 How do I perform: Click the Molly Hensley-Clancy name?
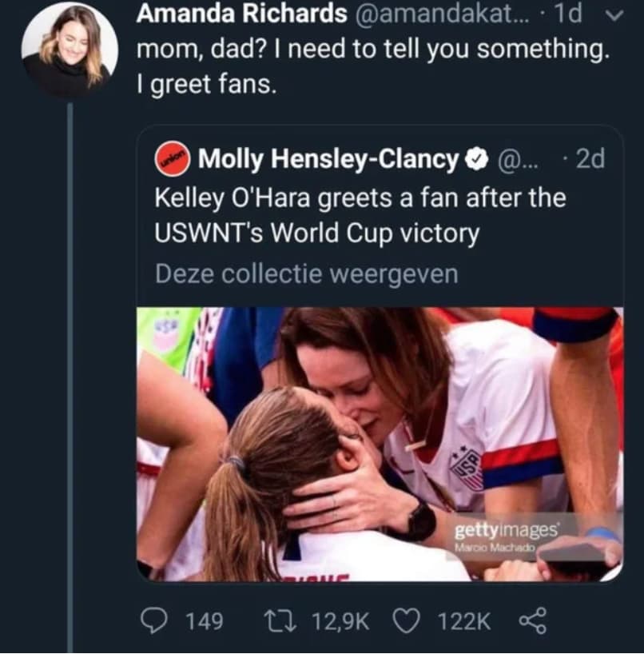327,159
